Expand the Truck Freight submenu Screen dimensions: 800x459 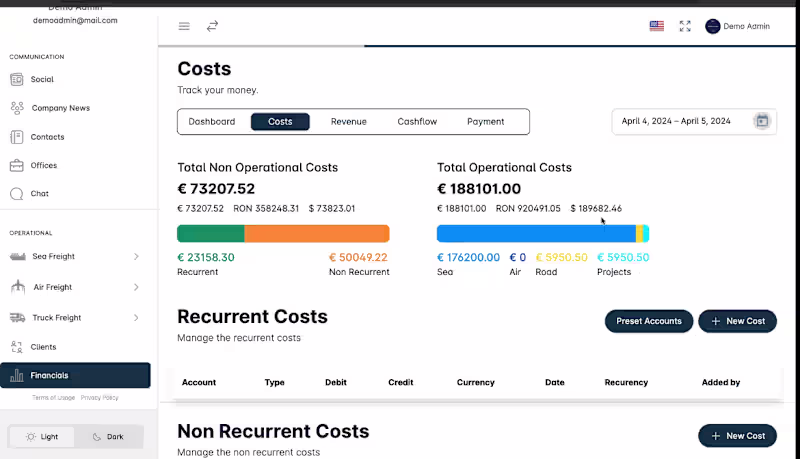tap(136, 318)
